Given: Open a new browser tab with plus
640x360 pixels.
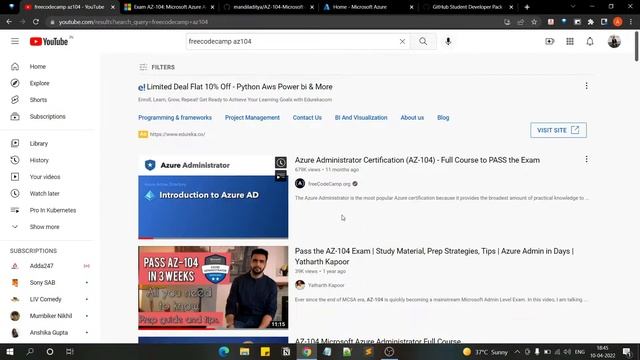Looking at the screenshot, I should (527, 7).
